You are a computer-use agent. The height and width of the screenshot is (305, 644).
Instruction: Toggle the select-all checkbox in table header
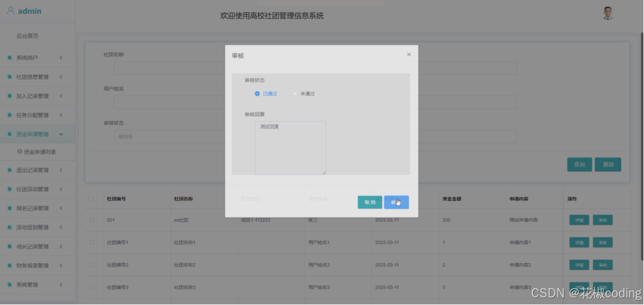[91, 199]
